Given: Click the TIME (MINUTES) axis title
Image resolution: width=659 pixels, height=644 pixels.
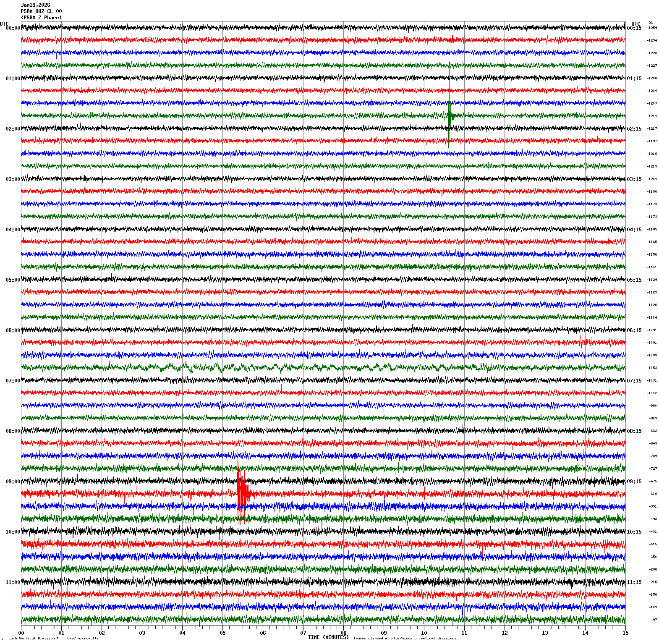Looking at the screenshot, I should (328, 637).
